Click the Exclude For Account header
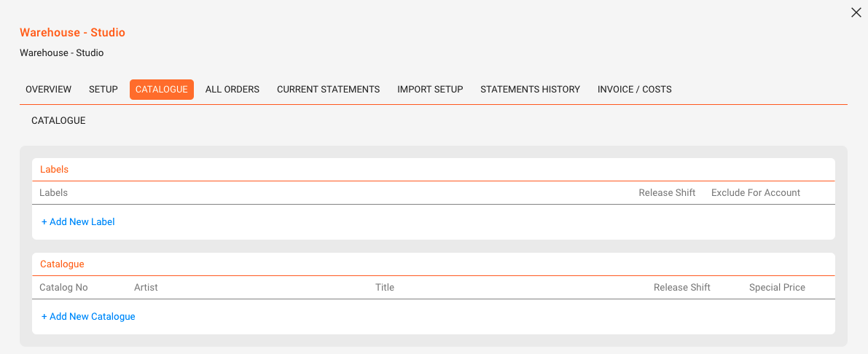 tap(756, 192)
